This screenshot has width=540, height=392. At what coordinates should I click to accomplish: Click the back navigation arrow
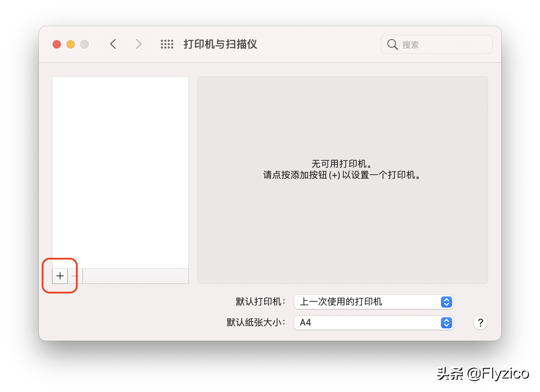(113, 44)
